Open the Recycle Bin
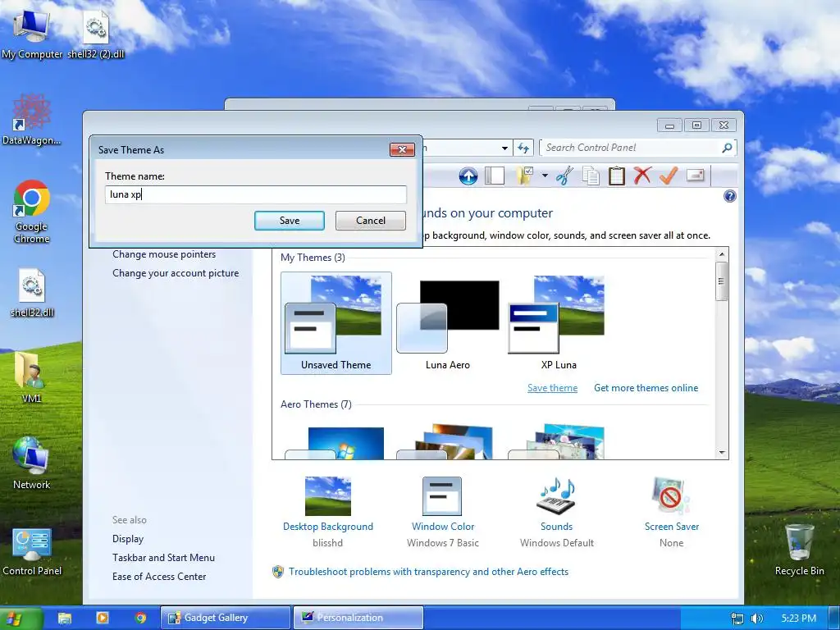Image resolution: width=840 pixels, height=630 pixels. (x=799, y=550)
